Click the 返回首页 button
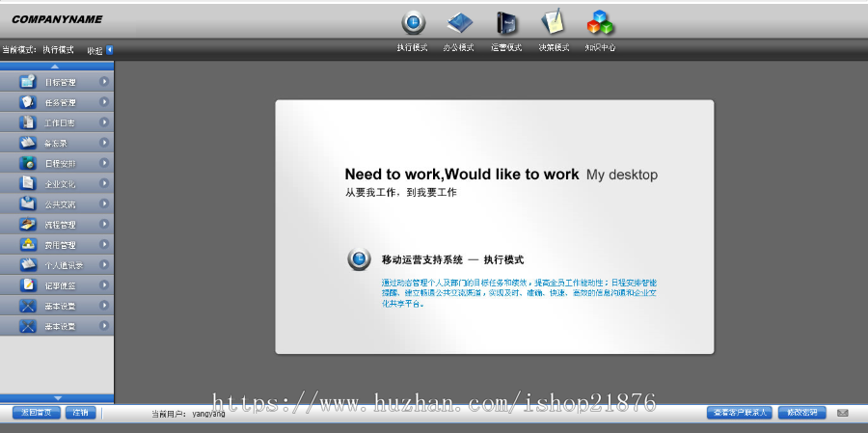 (37, 413)
